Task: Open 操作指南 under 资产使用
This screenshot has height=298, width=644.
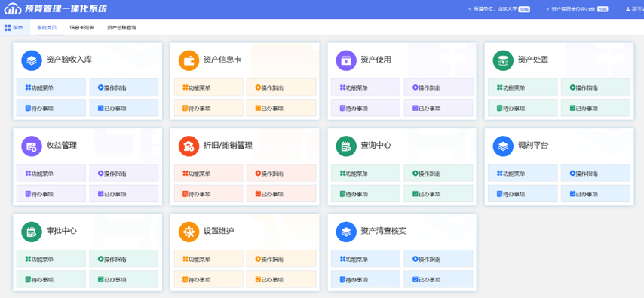Action: click(438, 88)
